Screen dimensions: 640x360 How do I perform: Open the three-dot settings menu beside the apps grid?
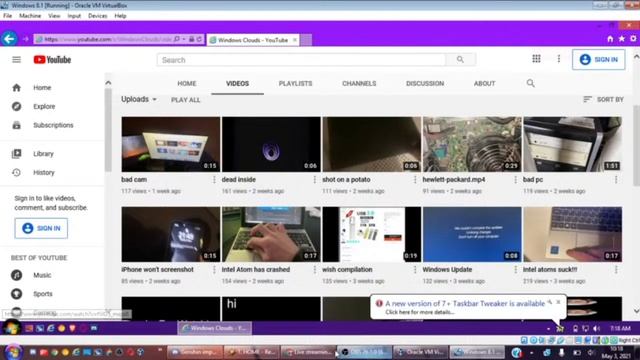point(559,59)
